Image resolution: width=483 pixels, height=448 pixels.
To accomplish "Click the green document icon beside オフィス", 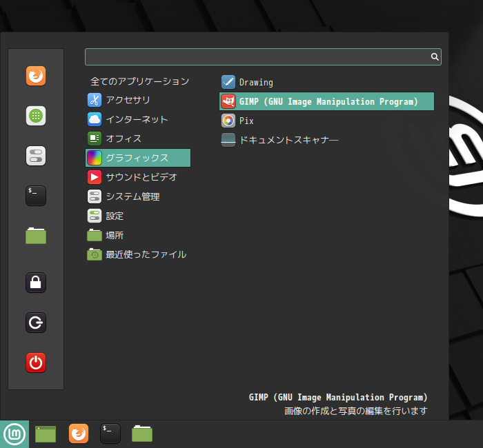I will [x=95, y=139].
